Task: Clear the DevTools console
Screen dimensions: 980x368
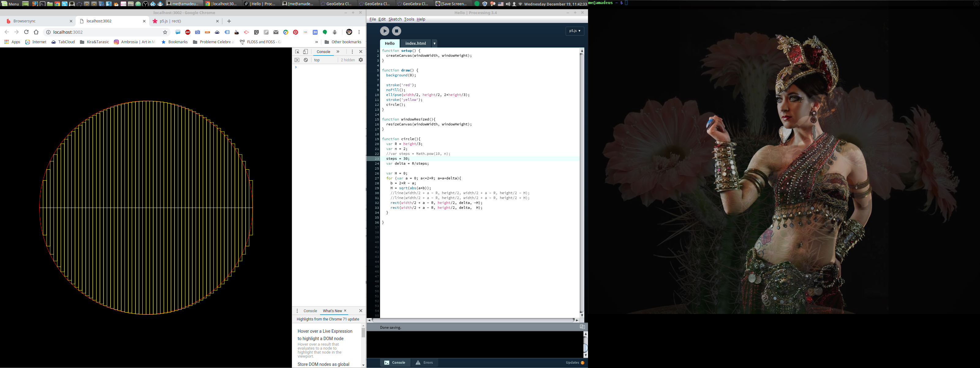Action: pos(306,60)
